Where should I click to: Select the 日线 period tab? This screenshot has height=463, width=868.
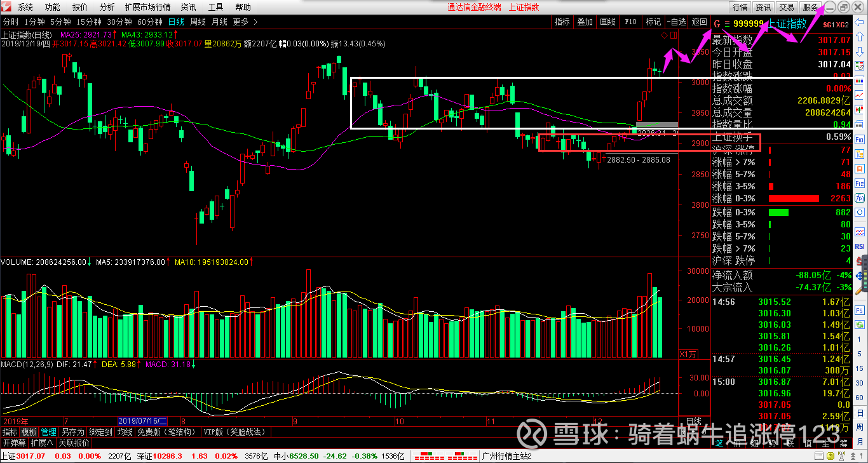click(x=176, y=22)
